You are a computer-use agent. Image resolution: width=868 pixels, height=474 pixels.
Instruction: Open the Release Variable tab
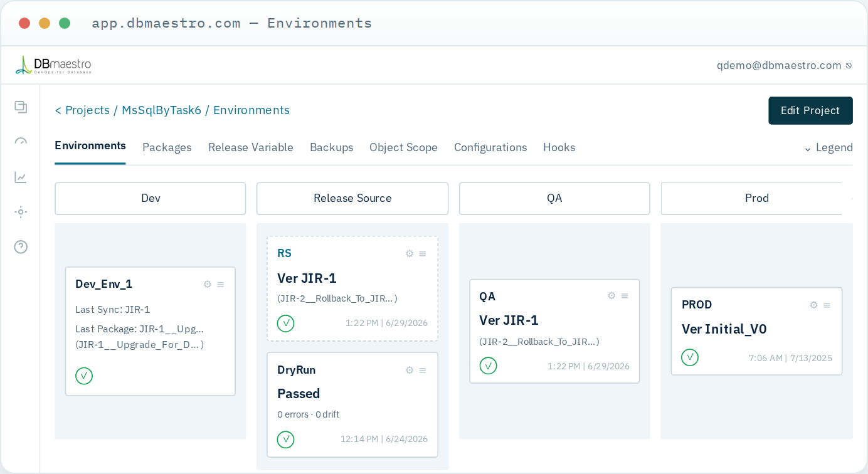coord(251,147)
